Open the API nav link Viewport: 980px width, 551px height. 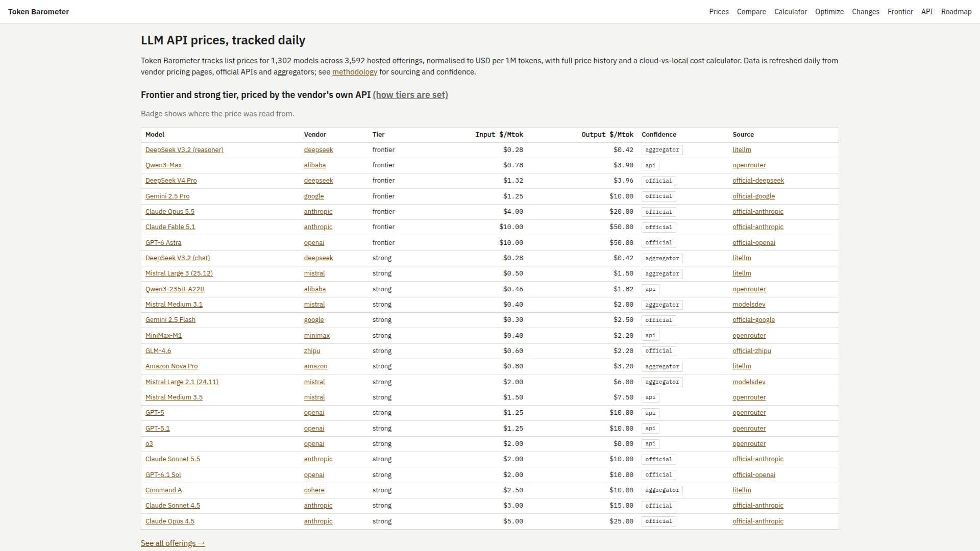pyautogui.click(x=927, y=12)
